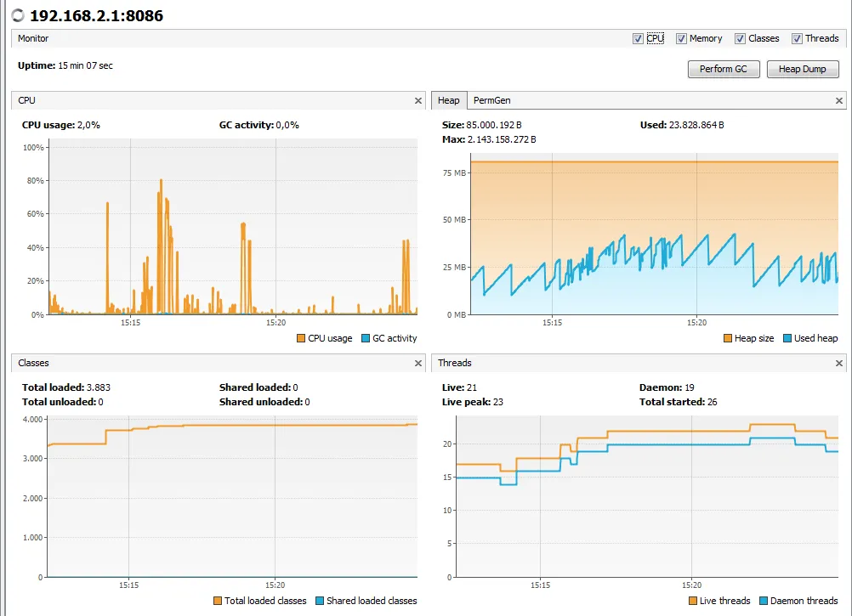Image resolution: width=852 pixels, height=616 pixels.
Task: Click the CPU usage orange legend swatch
Action: 301,338
